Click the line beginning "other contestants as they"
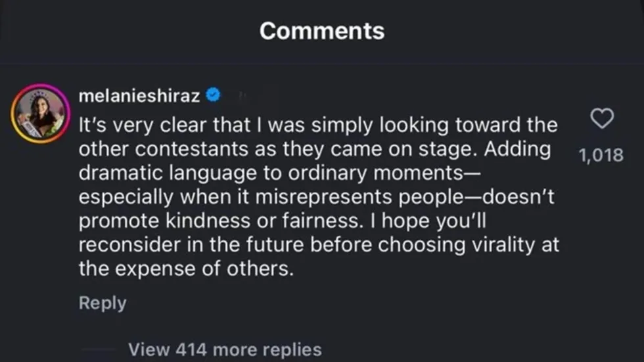This screenshot has width=644, height=362. [314, 149]
